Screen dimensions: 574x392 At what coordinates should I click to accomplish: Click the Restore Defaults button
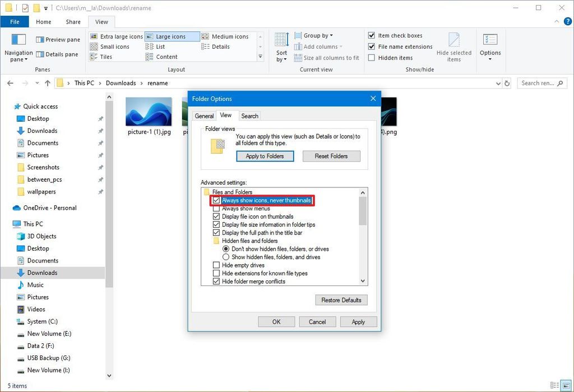click(x=341, y=300)
